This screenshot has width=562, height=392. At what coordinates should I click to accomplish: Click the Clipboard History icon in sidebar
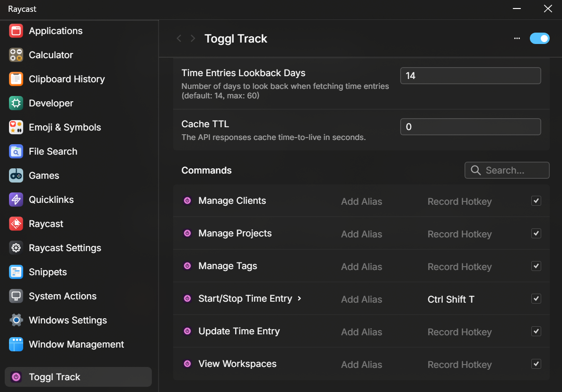pos(16,79)
